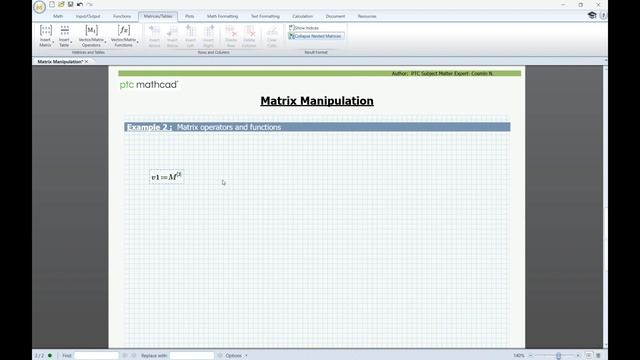640x360 pixels.
Task: Select the v1:=M math region
Action: 167,177
